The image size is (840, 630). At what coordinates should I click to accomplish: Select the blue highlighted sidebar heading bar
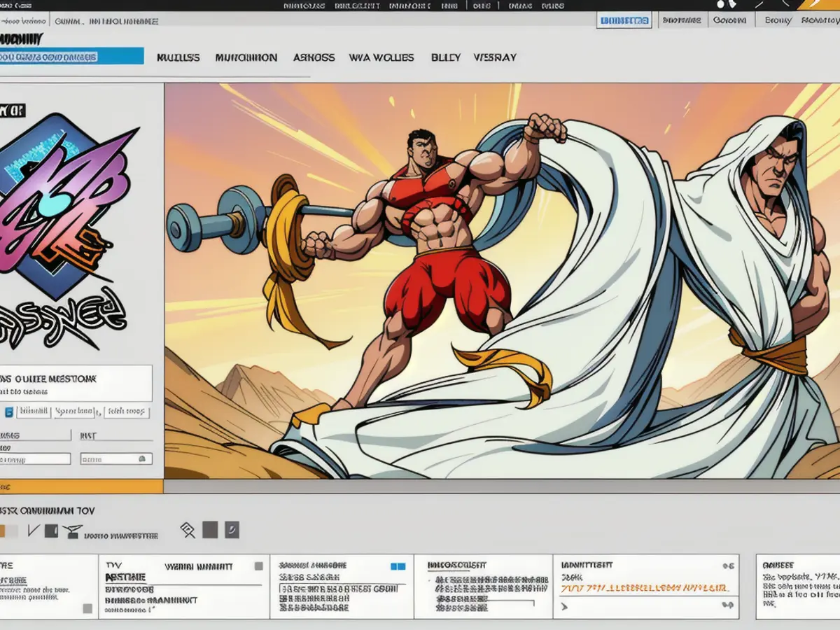click(x=71, y=57)
